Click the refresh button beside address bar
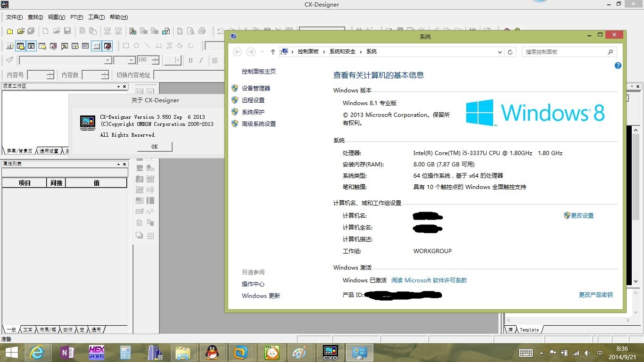 (510, 52)
